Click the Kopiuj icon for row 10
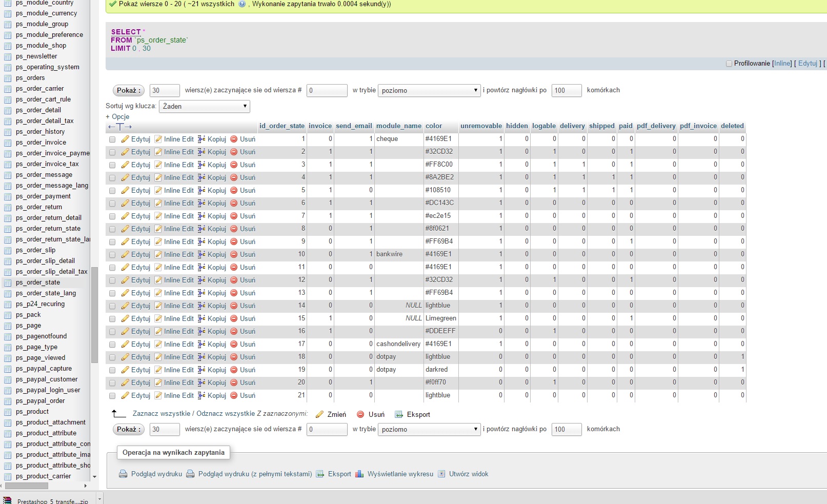 tap(201, 255)
